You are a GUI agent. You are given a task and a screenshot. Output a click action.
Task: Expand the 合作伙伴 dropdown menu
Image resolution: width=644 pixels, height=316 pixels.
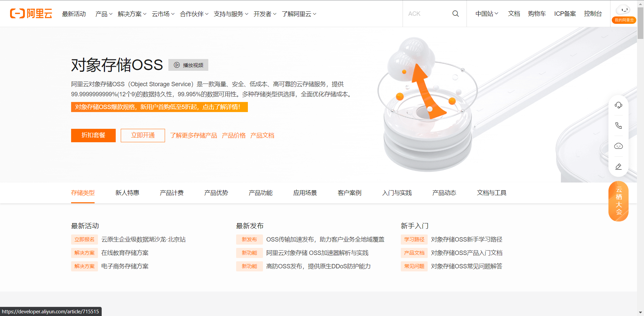pyautogui.click(x=194, y=14)
